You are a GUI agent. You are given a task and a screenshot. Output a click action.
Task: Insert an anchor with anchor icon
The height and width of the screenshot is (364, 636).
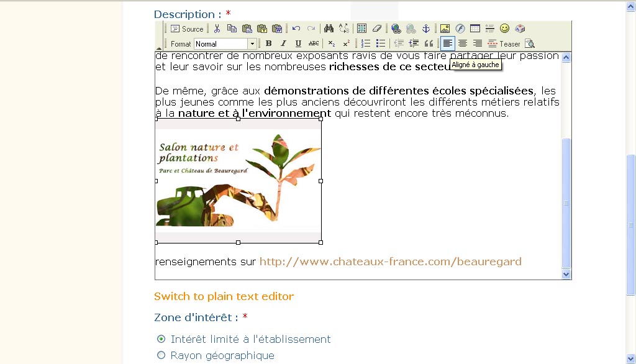point(426,29)
